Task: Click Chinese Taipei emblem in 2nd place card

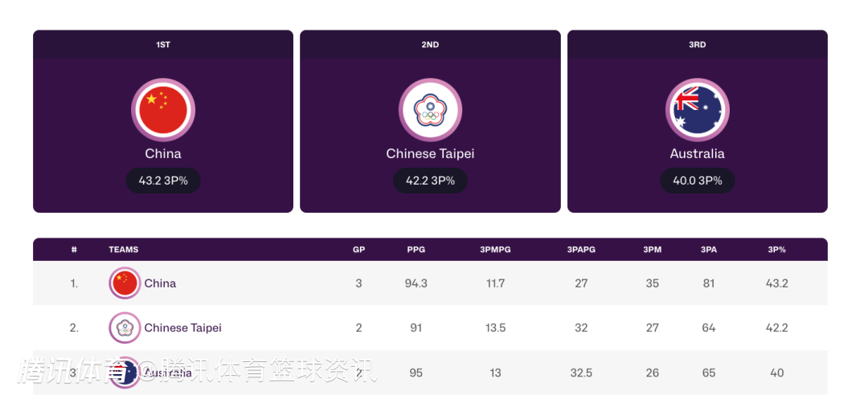Action: click(x=430, y=110)
